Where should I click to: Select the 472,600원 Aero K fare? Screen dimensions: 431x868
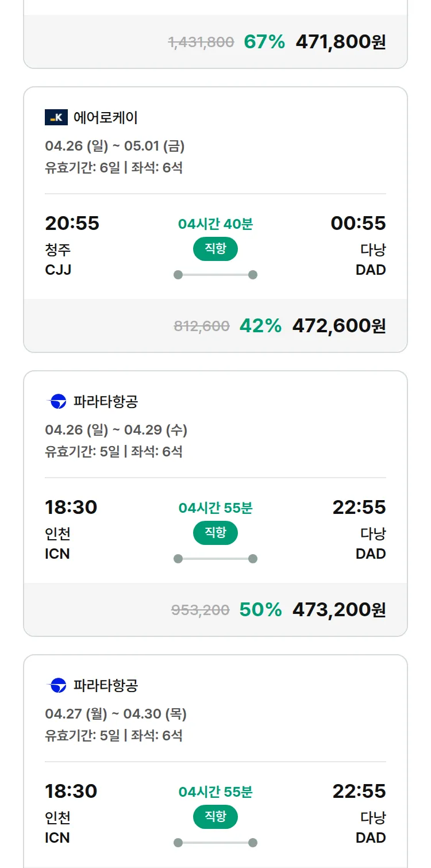point(338,326)
